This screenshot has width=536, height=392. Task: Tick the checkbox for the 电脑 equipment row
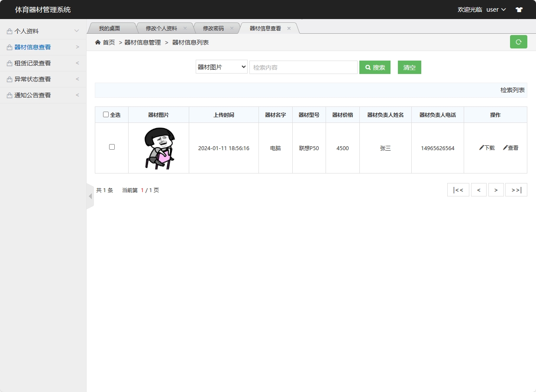click(x=112, y=147)
